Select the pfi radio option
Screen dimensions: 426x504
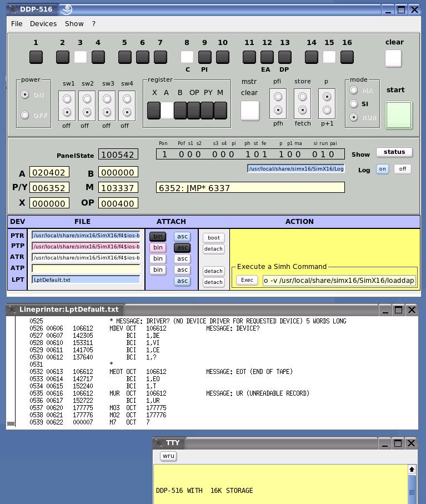(278, 97)
